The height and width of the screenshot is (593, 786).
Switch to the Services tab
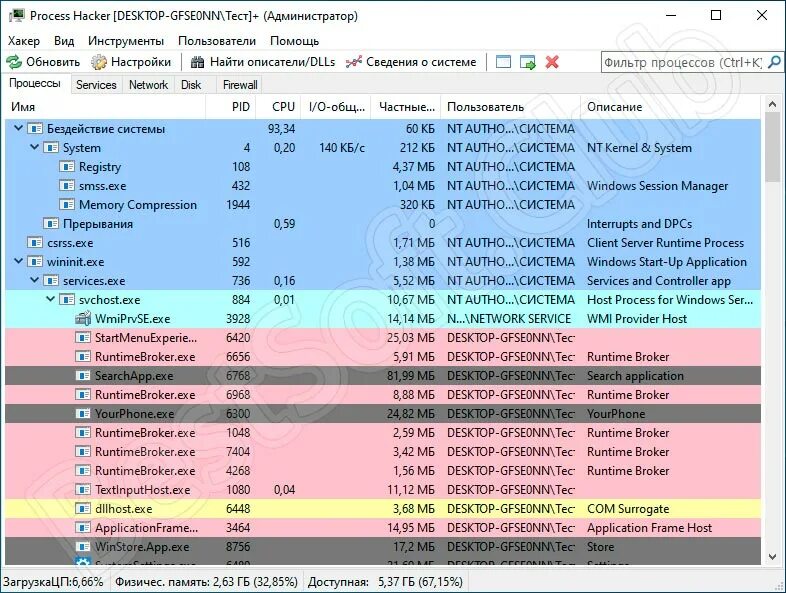(96, 85)
